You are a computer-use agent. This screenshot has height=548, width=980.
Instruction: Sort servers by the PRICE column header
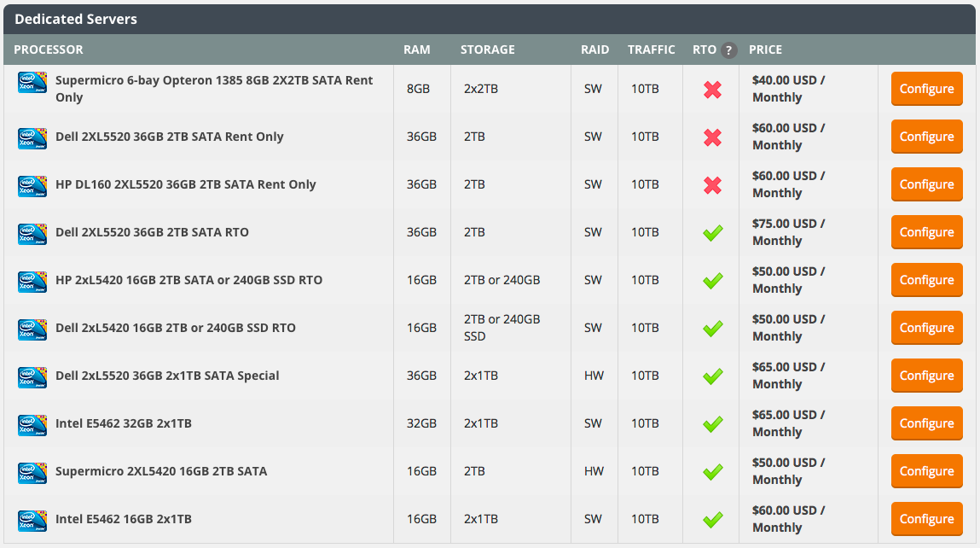(x=765, y=50)
